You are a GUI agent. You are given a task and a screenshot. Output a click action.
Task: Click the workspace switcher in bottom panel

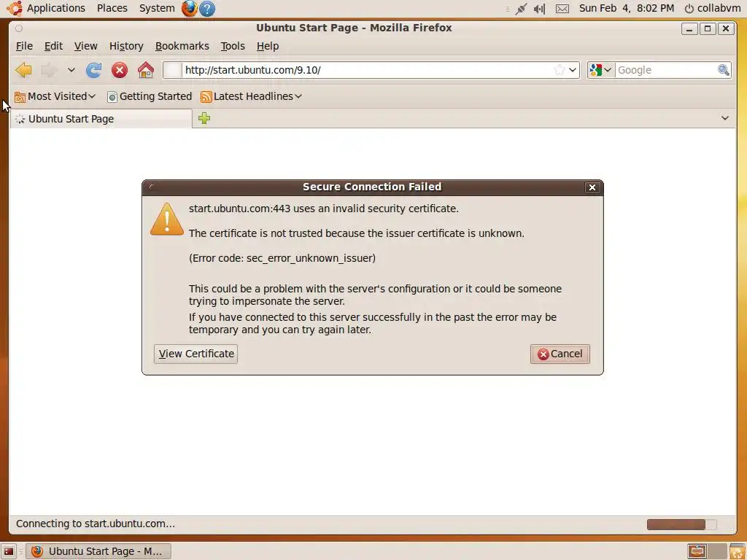(706, 551)
